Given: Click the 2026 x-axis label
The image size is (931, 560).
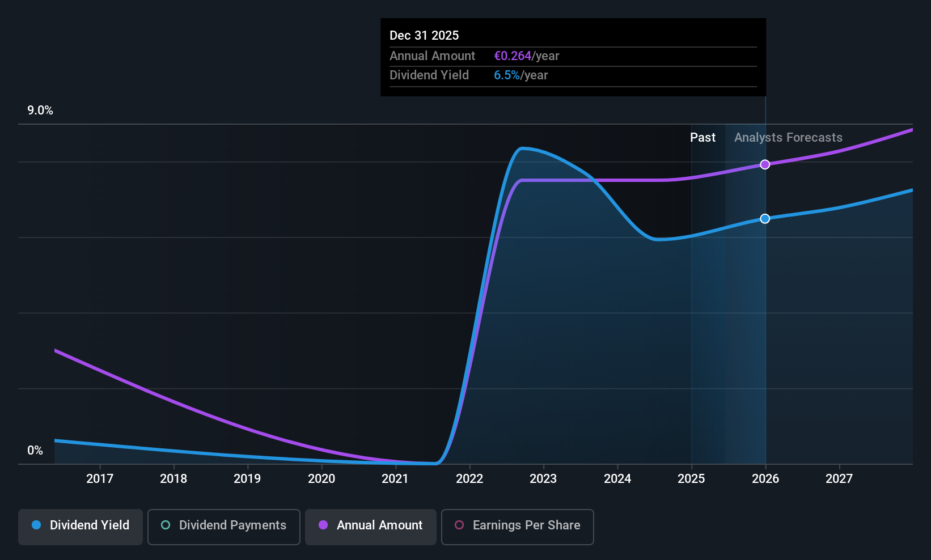Looking at the screenshot, I should (765, 479).
